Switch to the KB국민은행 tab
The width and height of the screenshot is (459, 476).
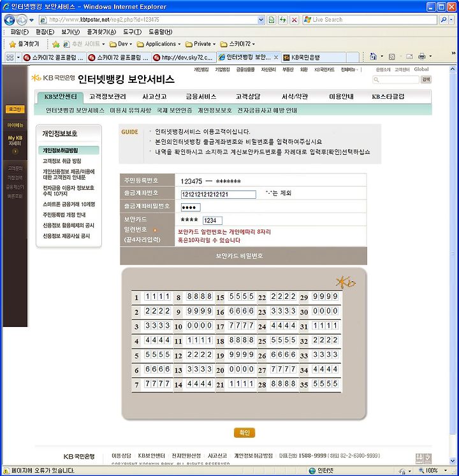313,57
